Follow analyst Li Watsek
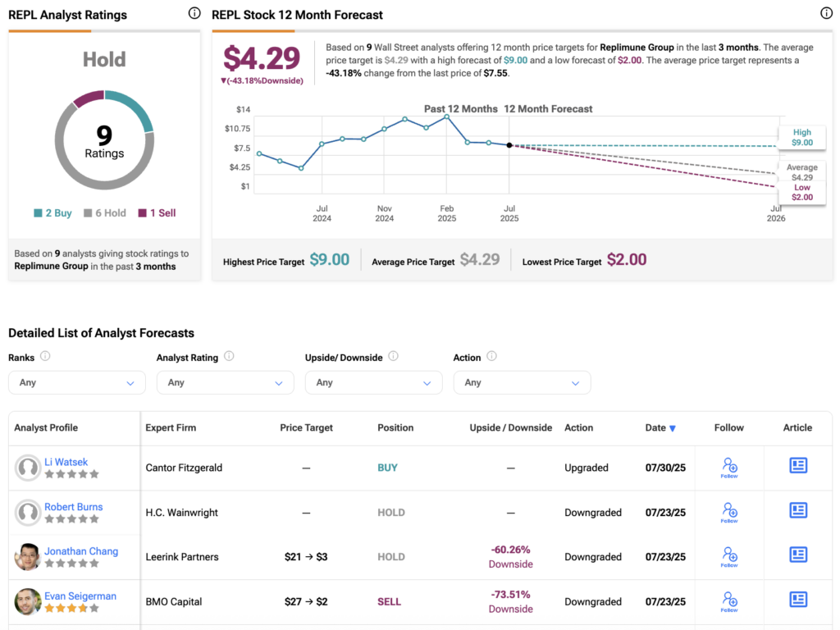Image resolution: width=840 pixels, height=630 pixels. point(729,468)
